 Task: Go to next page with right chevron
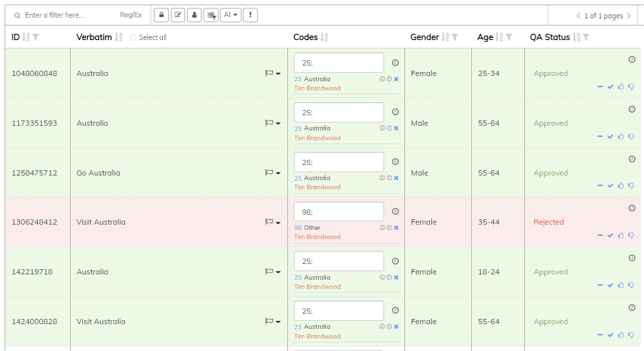tap(629, 16)
